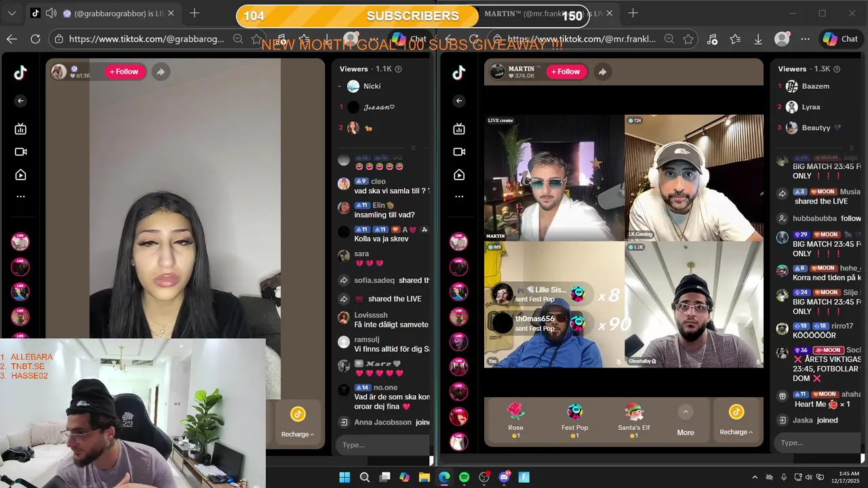Open Spotify from taskbar
Screen dimensions: 868x488
(x=464, y=477)
